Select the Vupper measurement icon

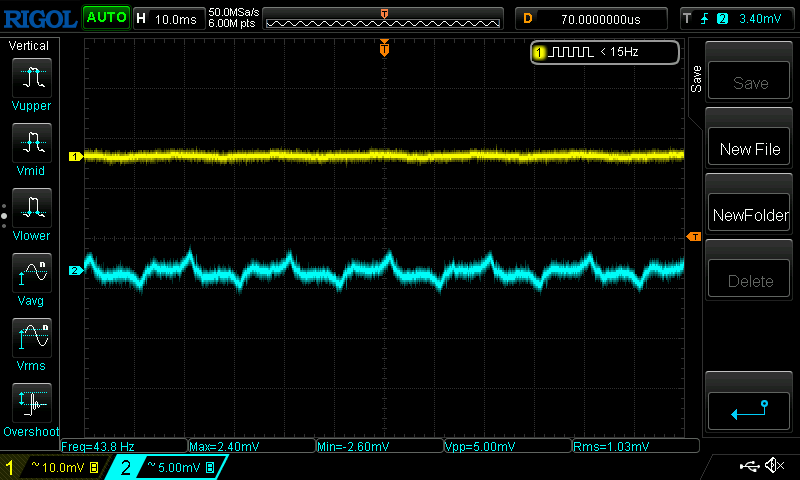pyautogui.click(x=32, y=78)
